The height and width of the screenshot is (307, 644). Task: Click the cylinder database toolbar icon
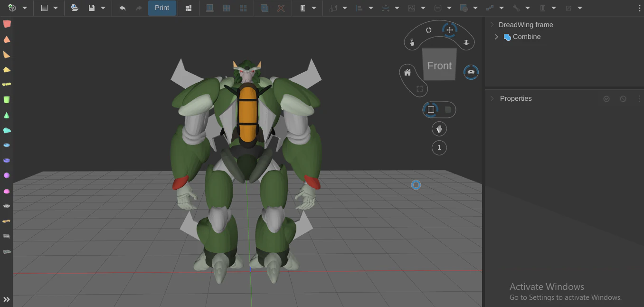coord(437,8)
